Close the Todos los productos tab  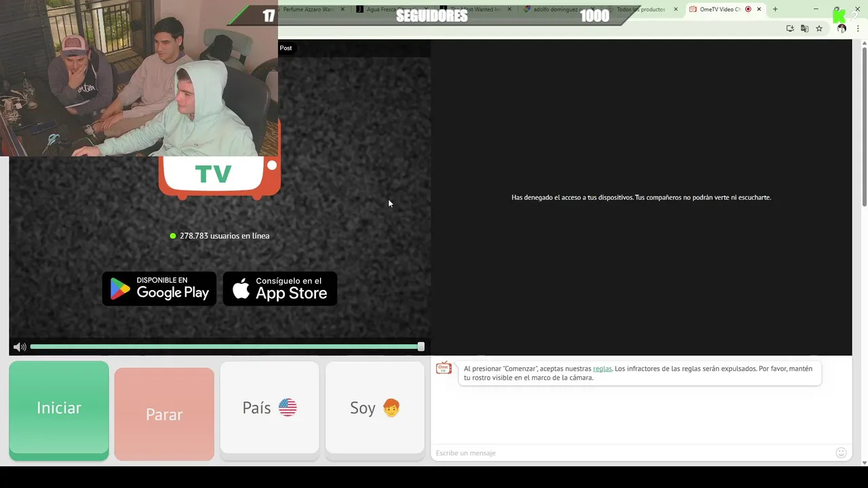tap(675, 9)
